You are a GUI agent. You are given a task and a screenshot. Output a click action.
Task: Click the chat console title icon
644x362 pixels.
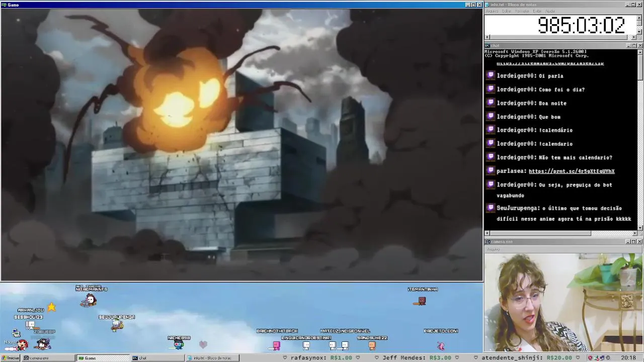488,46
